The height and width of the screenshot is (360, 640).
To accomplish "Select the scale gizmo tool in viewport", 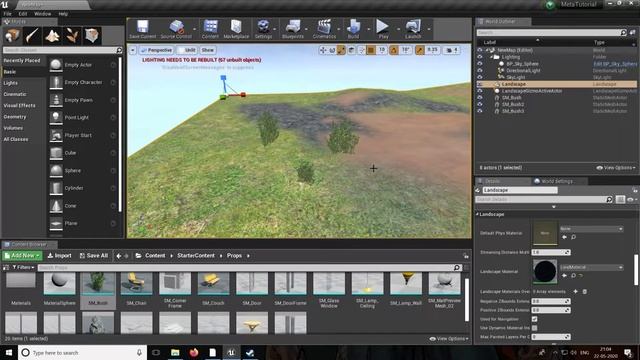I will 341,50.
